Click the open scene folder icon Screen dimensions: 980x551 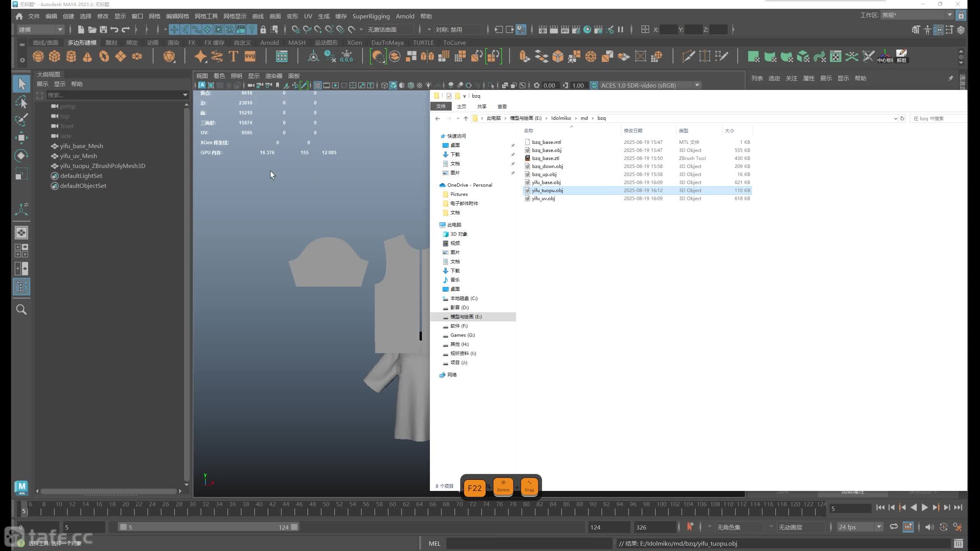tap(92, 29)
